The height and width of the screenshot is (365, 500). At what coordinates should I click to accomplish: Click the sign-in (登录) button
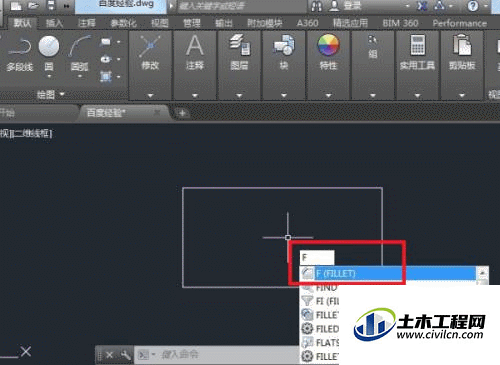(x=346, y=6)
